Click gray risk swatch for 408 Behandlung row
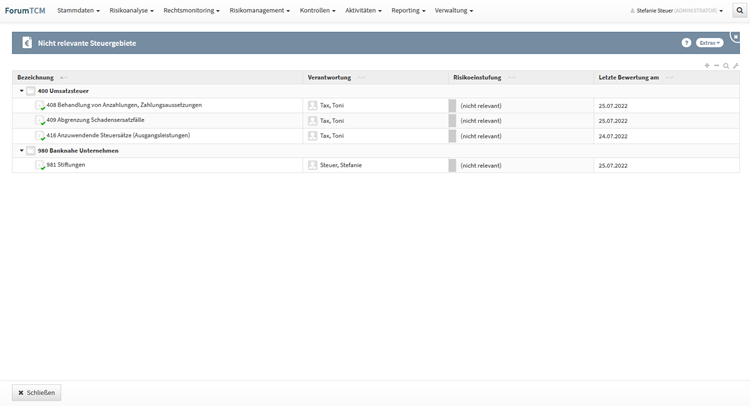Screen dimensions: 750x406 pyautogui.click(x=452, y=106)
